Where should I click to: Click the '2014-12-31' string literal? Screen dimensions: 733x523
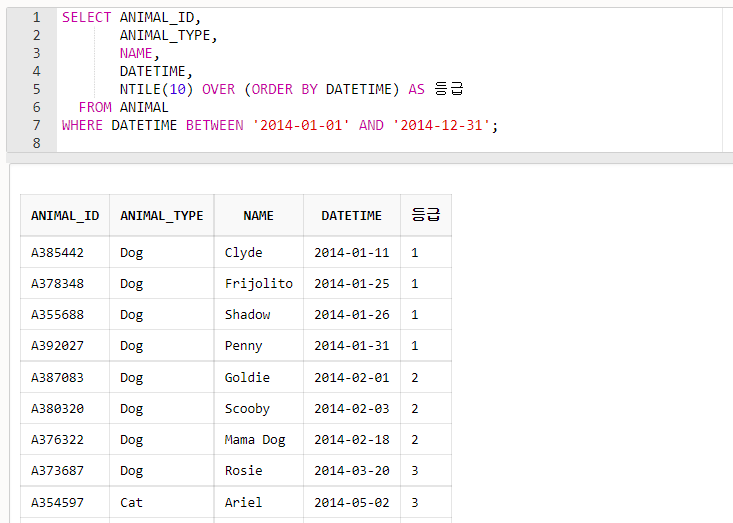441,125
